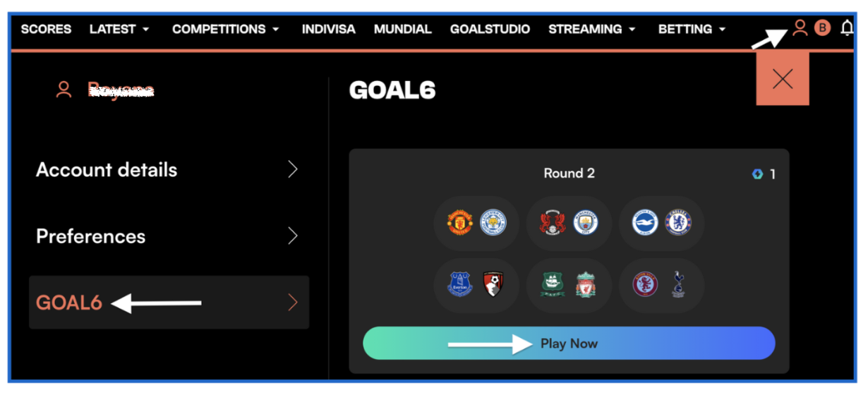
Task: Select the Tottenham club crest
Action: [x=677, y=285]
